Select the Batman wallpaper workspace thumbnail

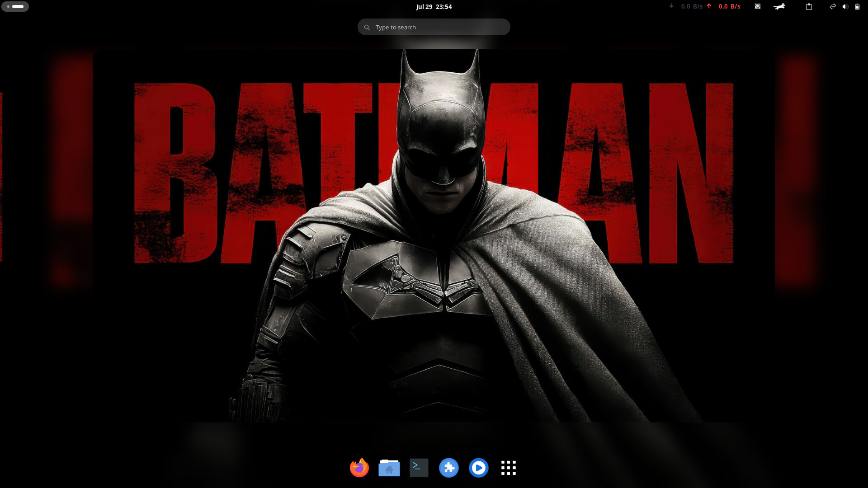pos(434,236)
